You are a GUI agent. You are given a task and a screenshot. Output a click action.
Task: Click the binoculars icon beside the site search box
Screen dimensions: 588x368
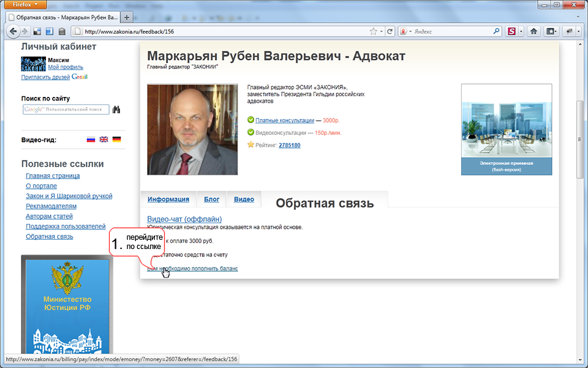click(x=117, y=109)
